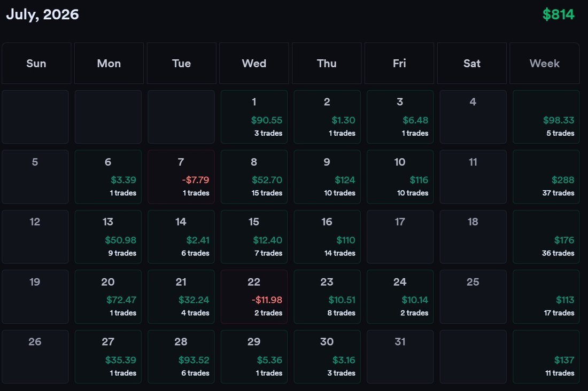The height and width of the screenshot is (391, 588).
Task: Select July 24 with $10.14 profit
Action: (400, 296)
